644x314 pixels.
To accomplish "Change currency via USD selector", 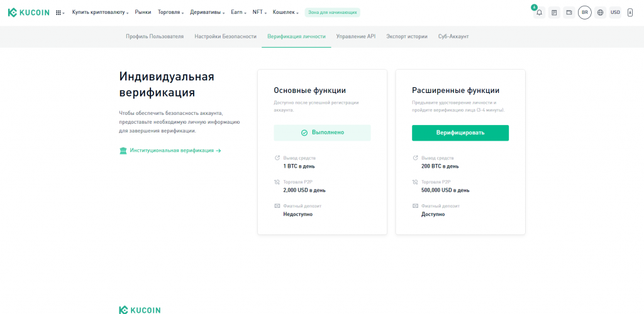I will (615, 13).
